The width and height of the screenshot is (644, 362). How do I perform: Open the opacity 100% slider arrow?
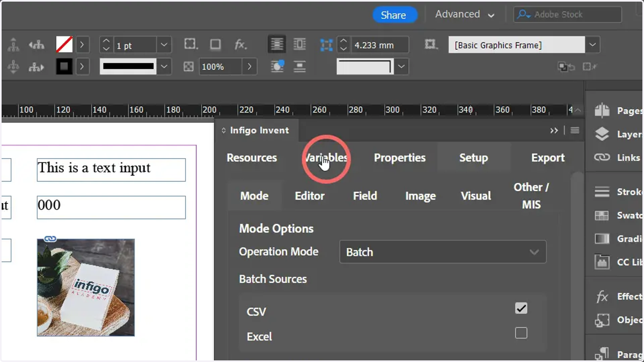250,67
